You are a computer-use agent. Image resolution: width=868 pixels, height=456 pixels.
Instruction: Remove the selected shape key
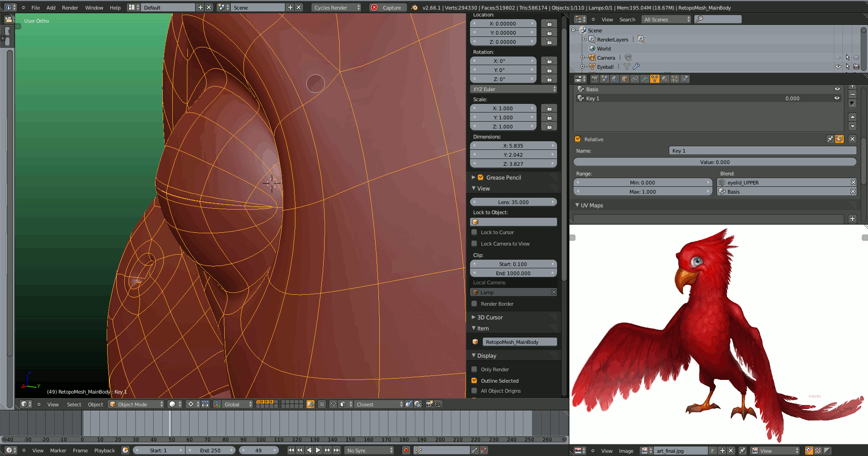[x=852, y=94]
